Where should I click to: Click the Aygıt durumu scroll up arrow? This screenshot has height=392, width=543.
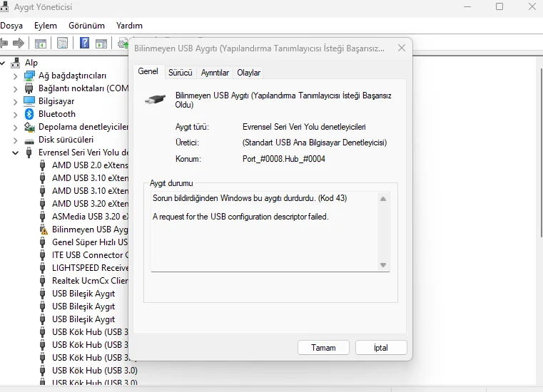pos(383,199)
